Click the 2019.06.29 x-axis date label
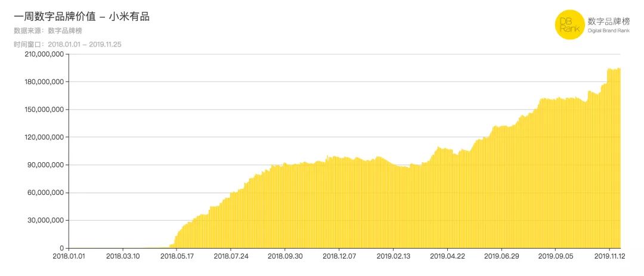The height and width of the screenshot is (276, 644). 501,256
